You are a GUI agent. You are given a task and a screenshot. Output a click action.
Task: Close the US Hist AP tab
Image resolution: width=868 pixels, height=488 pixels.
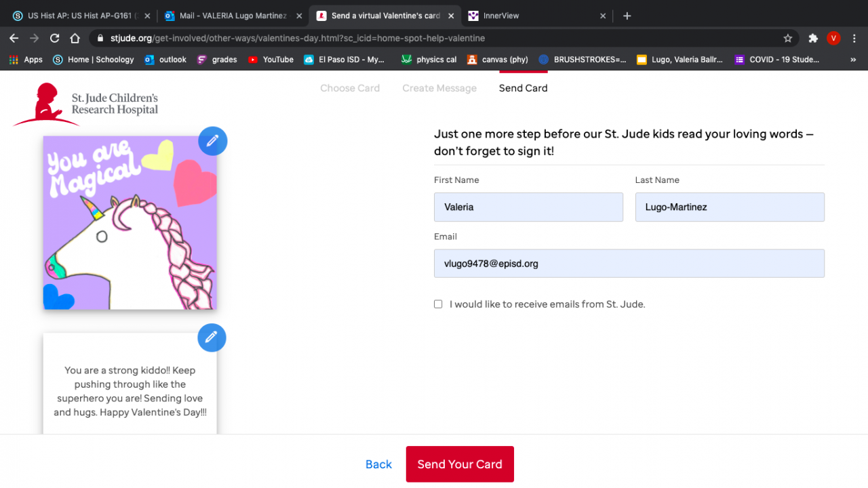tap(147, 16)
